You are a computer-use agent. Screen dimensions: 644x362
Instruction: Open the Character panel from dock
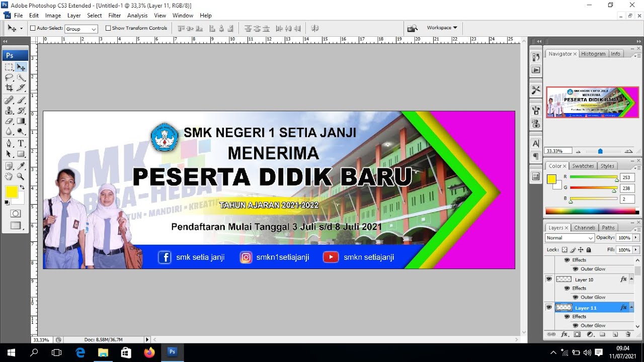pyautogui.click(x=536, y=144)
